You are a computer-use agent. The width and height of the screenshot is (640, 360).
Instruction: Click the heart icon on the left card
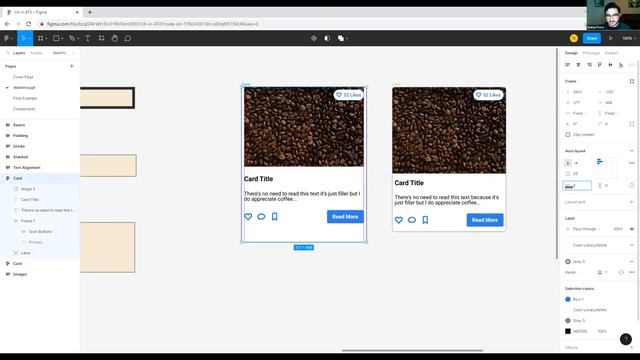click(248, 217)
